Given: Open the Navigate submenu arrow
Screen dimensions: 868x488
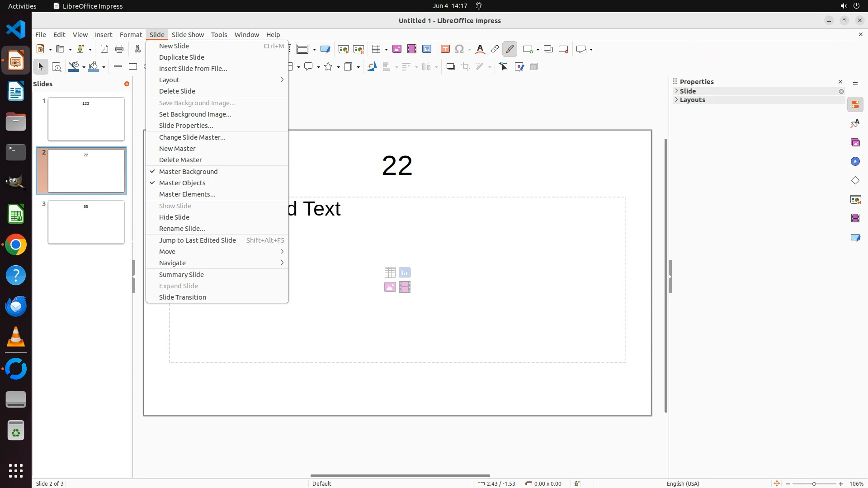Looking at the screenshot, I should pyautogui.click(x=282, y=263).
